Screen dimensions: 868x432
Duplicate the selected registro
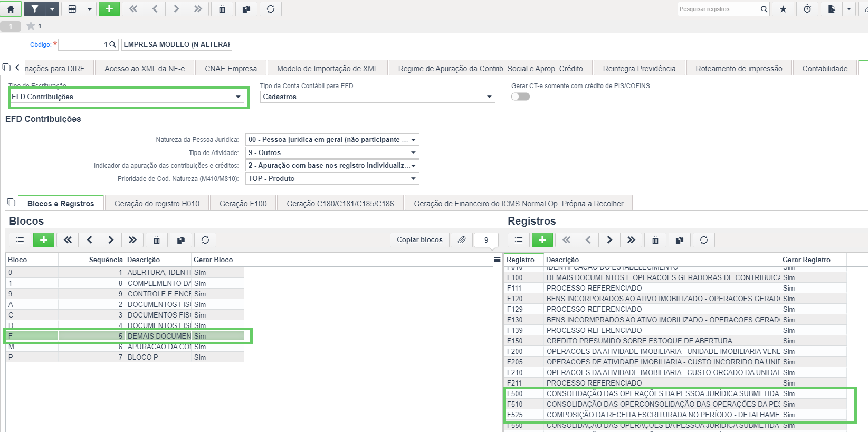click(680, 240)
